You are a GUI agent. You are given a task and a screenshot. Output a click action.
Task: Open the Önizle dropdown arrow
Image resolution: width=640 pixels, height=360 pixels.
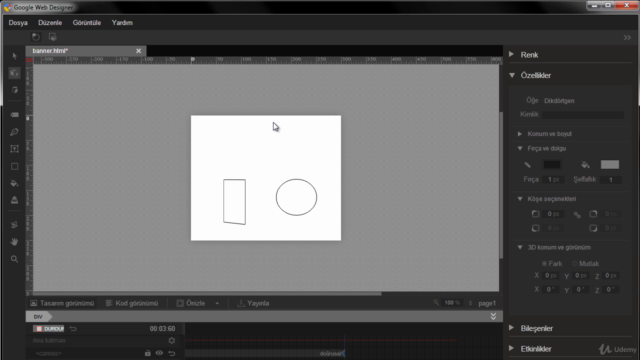tap(217, 303)
